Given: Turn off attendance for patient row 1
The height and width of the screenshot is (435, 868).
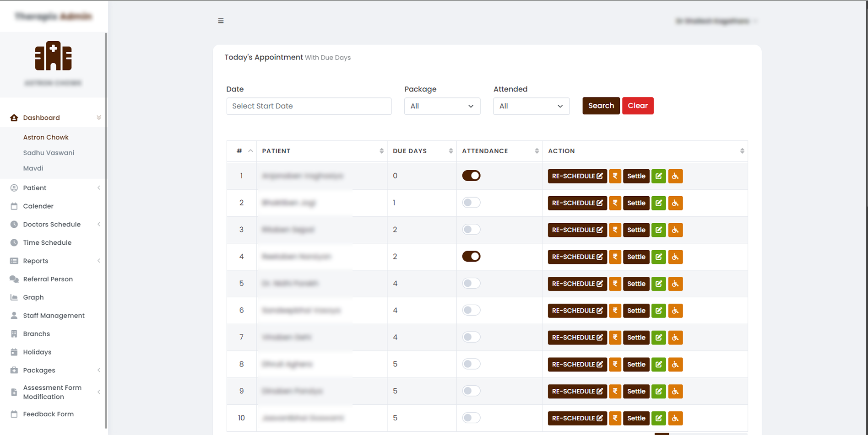Looking at the screenshot, I should tap(471, 176).
